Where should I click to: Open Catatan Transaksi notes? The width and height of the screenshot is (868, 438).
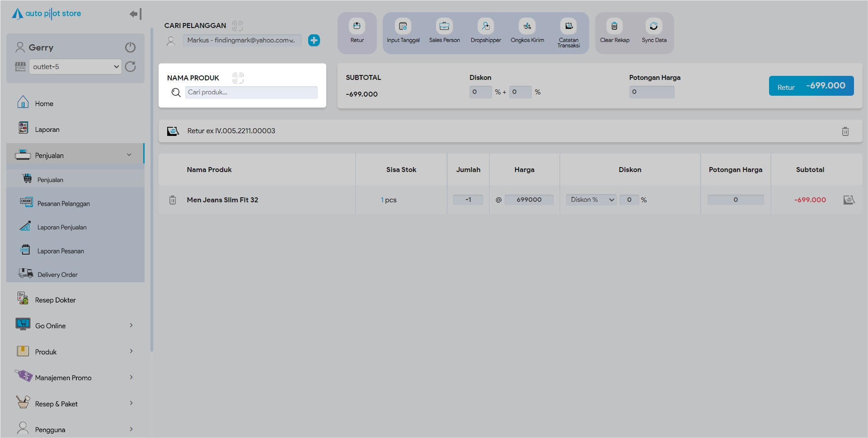coord(568,27)
